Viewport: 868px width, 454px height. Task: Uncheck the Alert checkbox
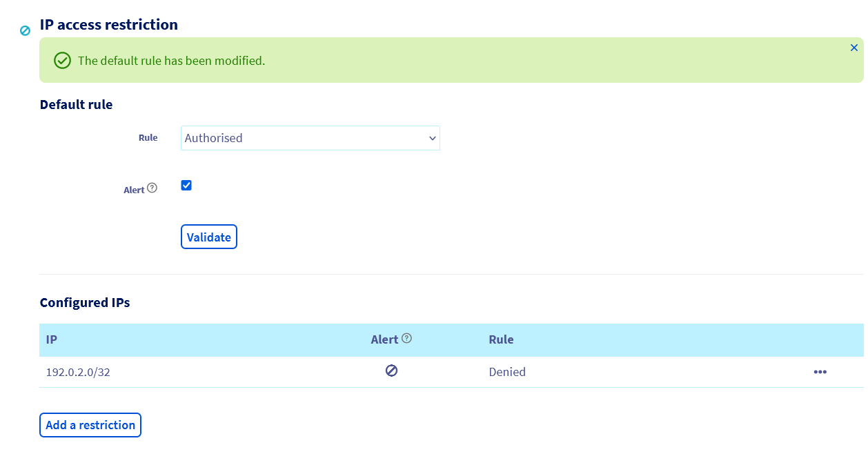click(x=186, y=185)
